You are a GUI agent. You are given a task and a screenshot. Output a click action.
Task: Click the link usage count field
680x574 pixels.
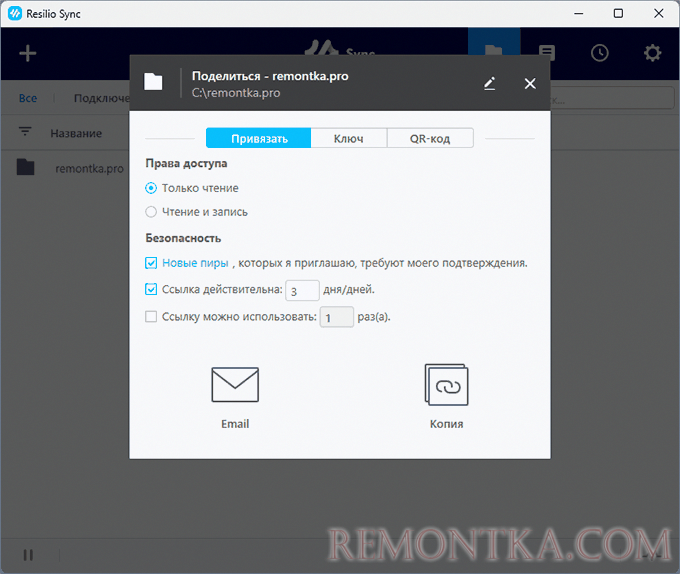click(337, 317)
